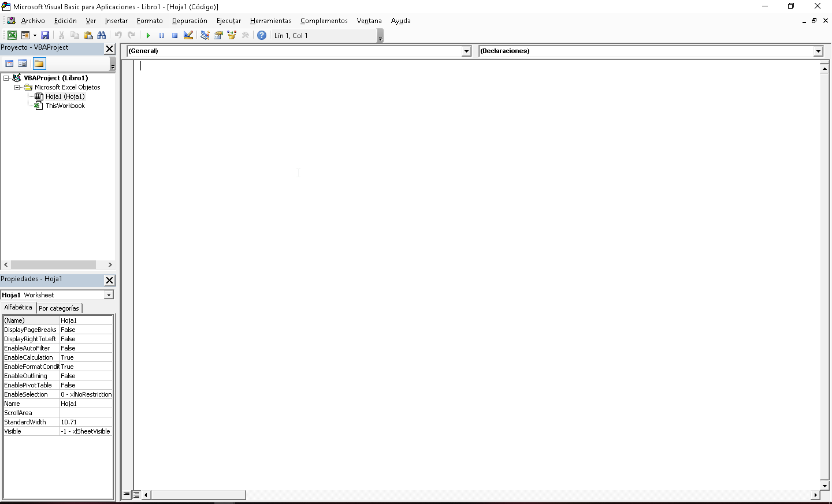
Task: Click the View Code icon in Project Explorer
Action: pos(9,64)
